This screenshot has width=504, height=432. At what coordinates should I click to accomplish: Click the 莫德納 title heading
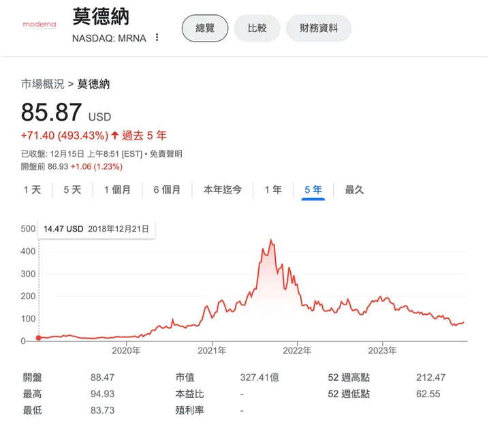pyautogui.click(x=101, y=17)
